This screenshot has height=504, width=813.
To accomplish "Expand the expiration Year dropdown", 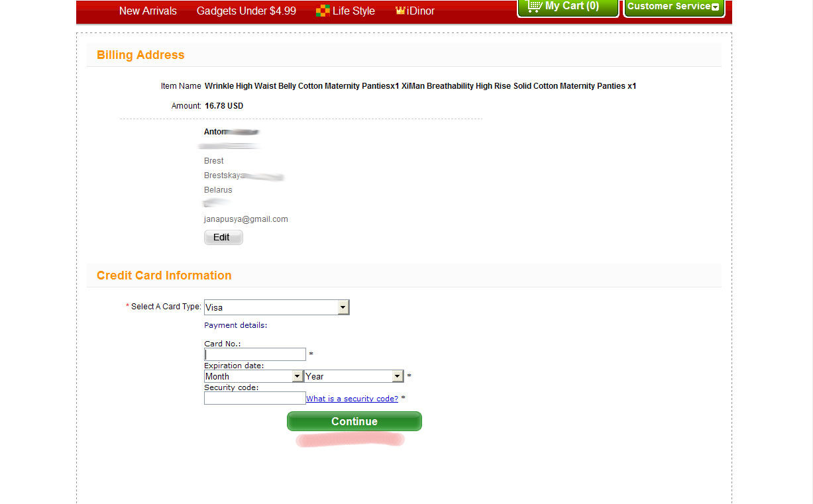I will 353,376.
